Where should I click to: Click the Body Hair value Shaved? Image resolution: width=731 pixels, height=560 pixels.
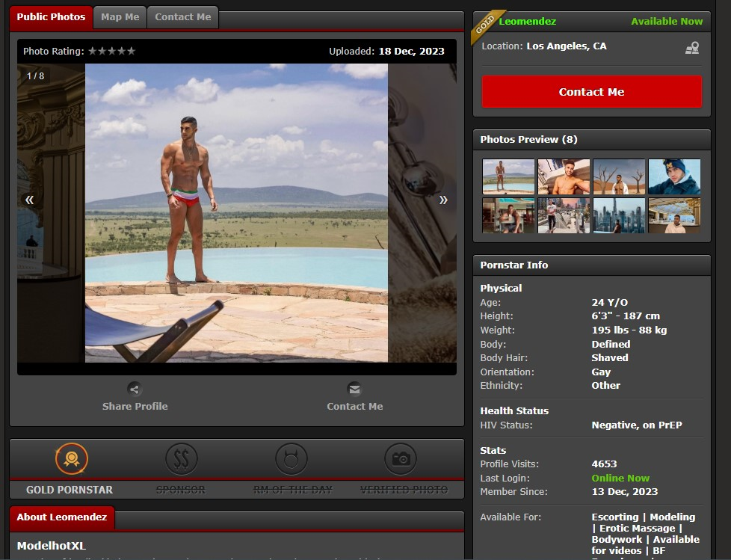(610, 357)
